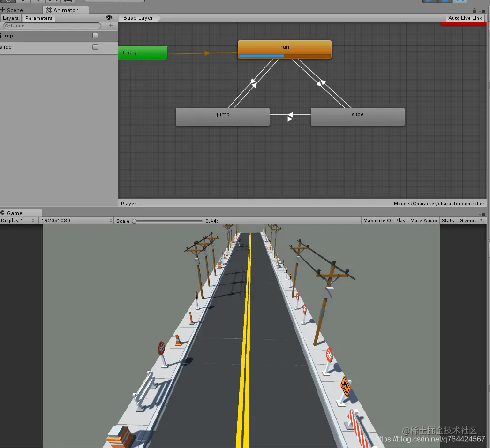Image resolution: width=490 pixels, height=448 pixels.
Task: Select the Parameters tab
Action: [39, 18]
